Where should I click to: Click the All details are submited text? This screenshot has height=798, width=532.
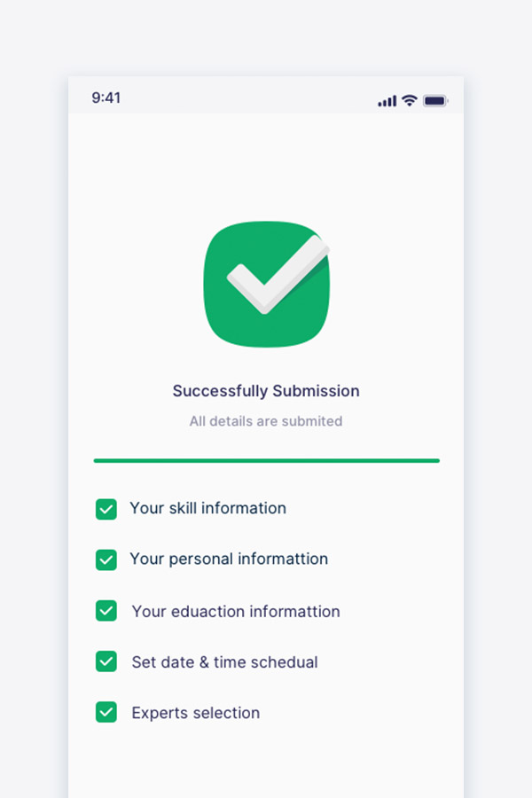coord(266,421)
